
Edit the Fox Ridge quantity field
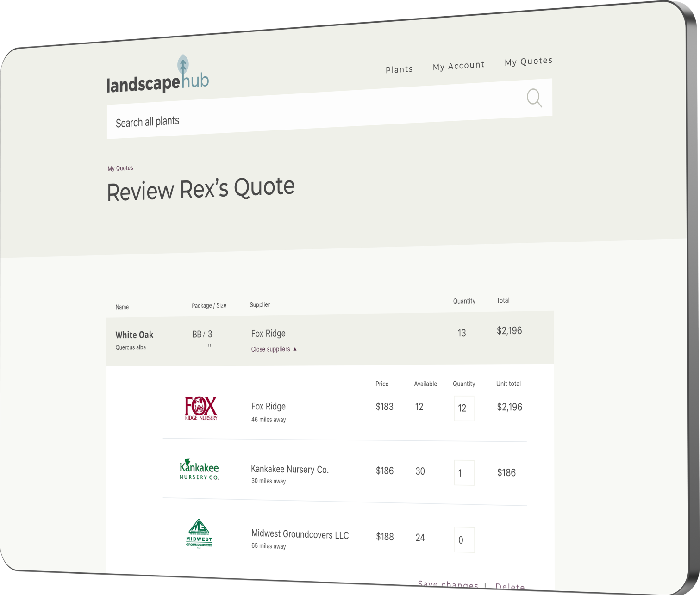(463, 408)
